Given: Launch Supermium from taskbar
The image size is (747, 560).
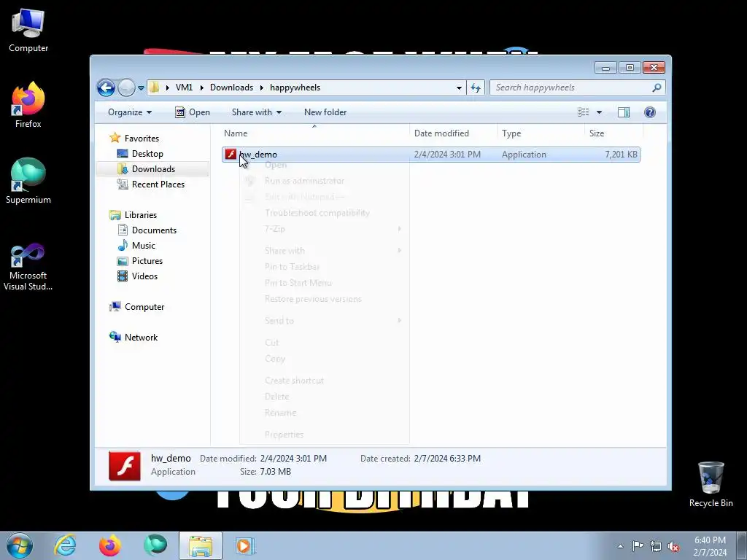Looking at the screenshot, I should 155,545.
